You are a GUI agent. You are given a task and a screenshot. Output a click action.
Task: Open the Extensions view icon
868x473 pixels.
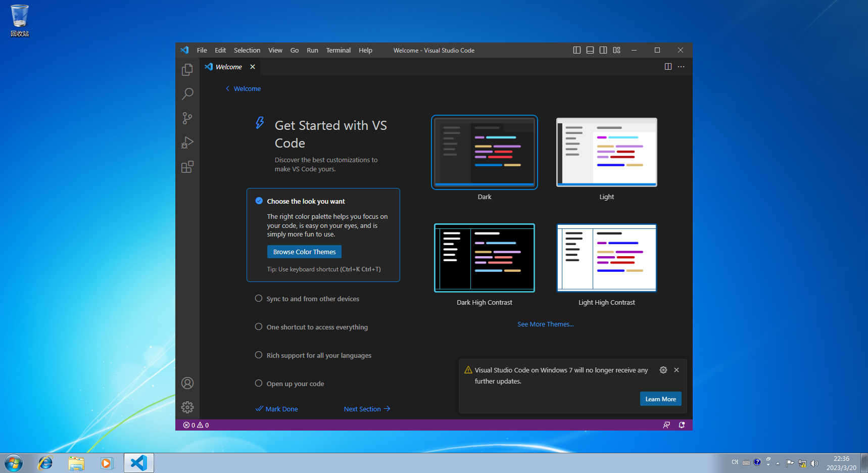tap(187, 167)
